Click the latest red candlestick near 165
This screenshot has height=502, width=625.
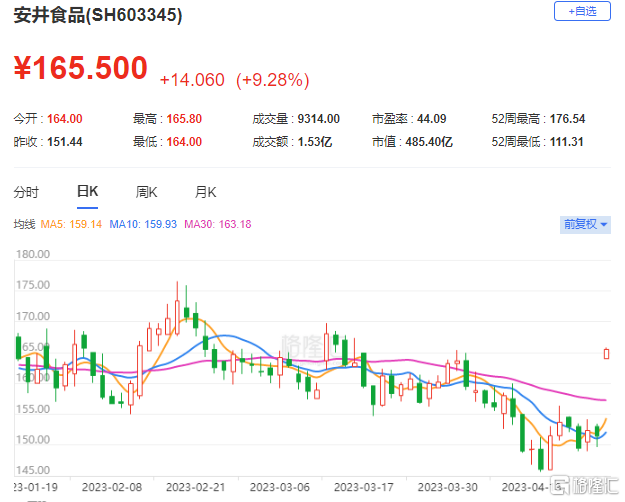(x=606, y=353)
